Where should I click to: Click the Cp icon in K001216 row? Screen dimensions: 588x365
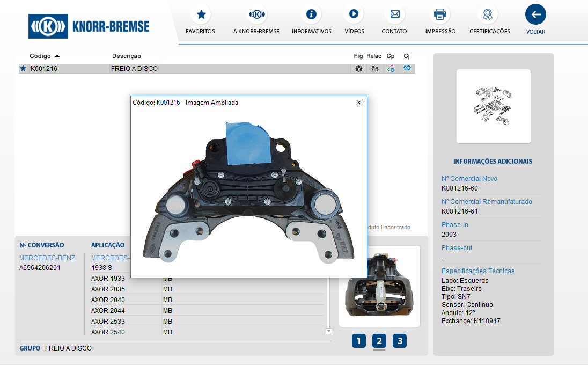(x=391, y=69)
